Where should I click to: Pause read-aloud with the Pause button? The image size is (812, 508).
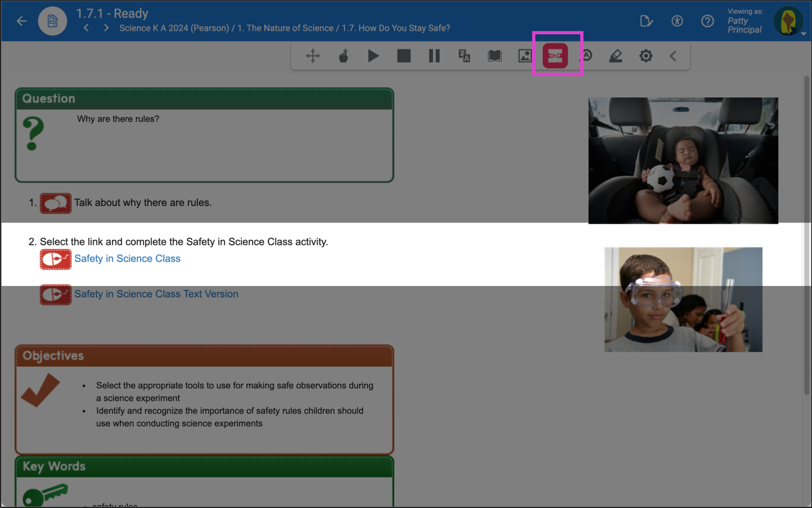pyautogui.click(x=434, y=56)
